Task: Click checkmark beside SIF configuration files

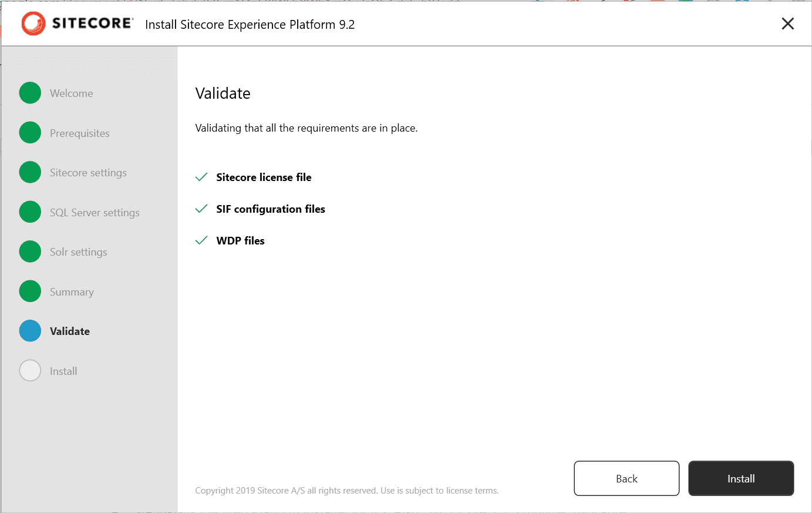Action: tap(201, 209)
